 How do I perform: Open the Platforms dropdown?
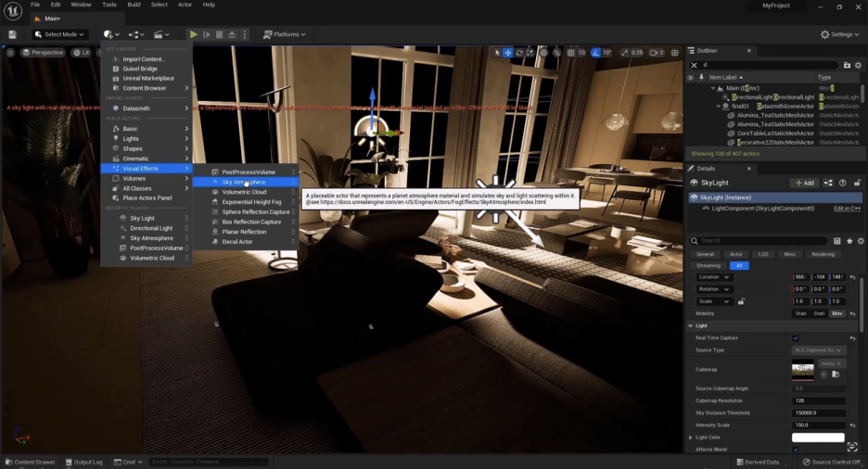tap(284, 34)
